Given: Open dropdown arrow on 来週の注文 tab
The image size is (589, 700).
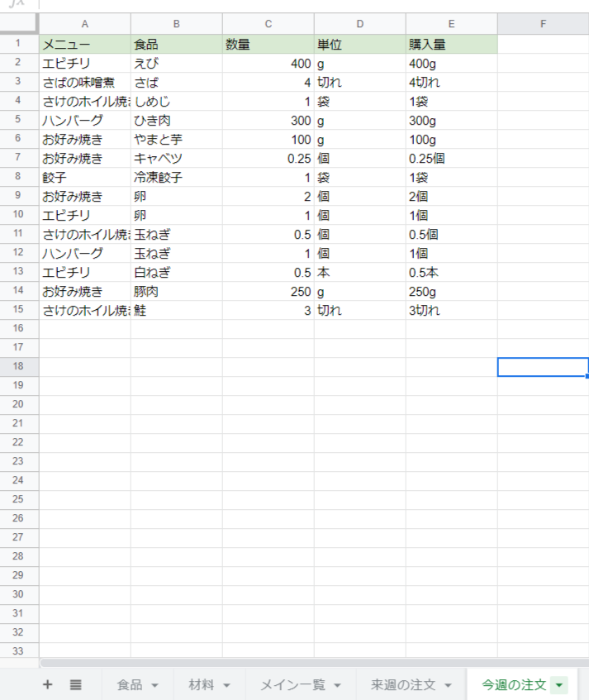Looking at the screenshot, I should [448, 685].
